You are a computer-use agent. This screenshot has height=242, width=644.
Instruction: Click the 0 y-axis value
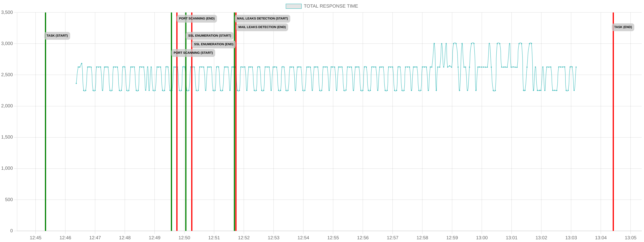11,231
